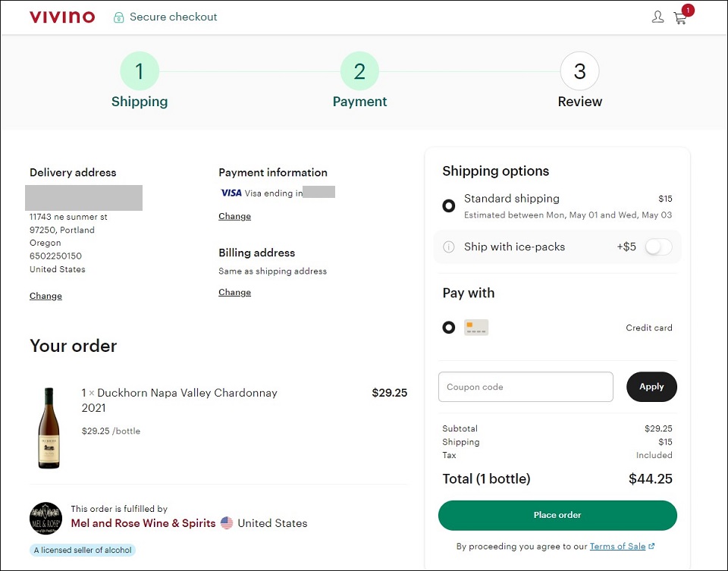Click the 'Credit card' payment label

(649, 328)
